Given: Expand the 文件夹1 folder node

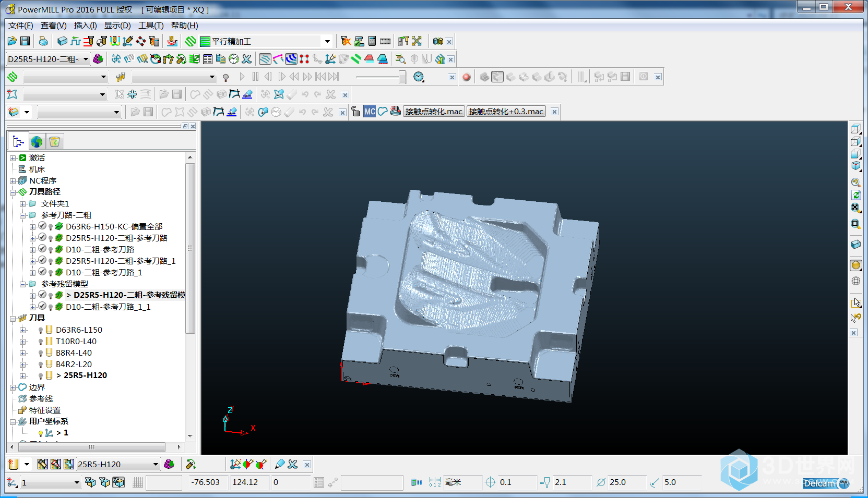Looking at the screenshot, I should point(23,204).
